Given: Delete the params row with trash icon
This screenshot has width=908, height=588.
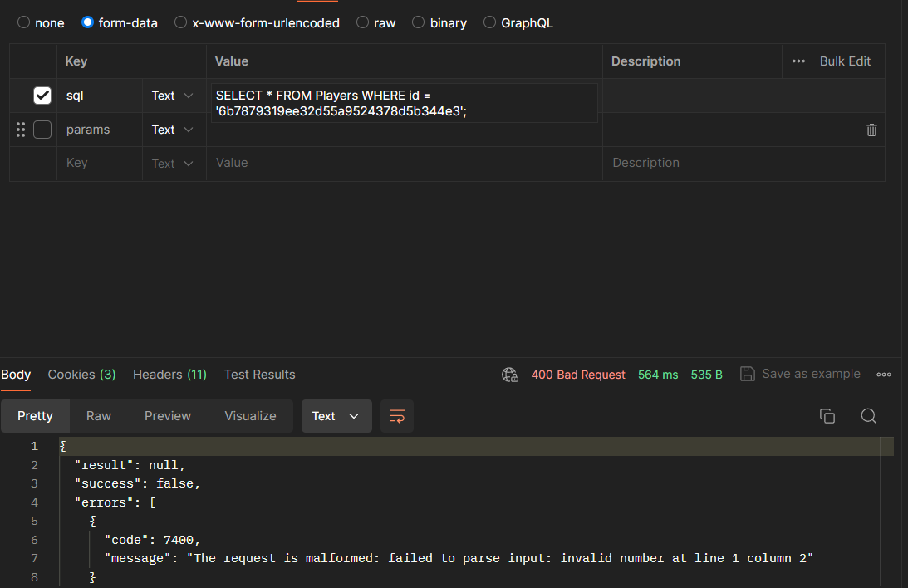Looking at the screenshot, I should point(871,130).
